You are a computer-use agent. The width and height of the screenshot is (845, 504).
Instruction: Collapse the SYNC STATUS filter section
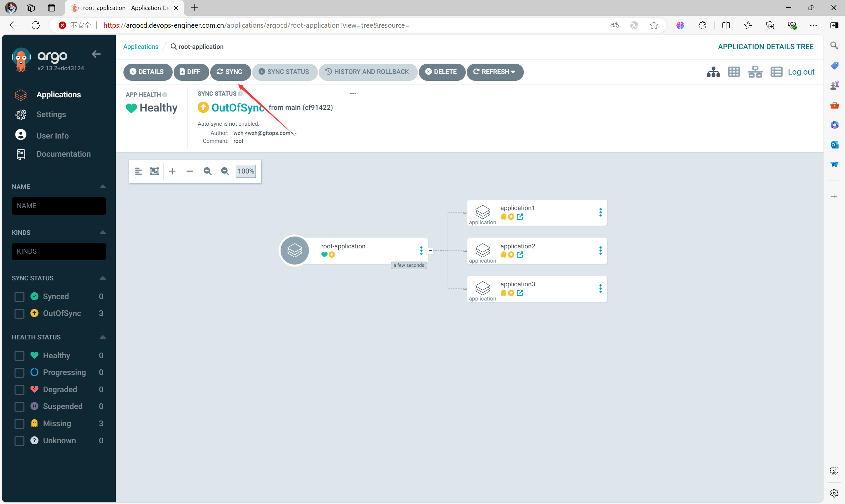click(103, 278)
